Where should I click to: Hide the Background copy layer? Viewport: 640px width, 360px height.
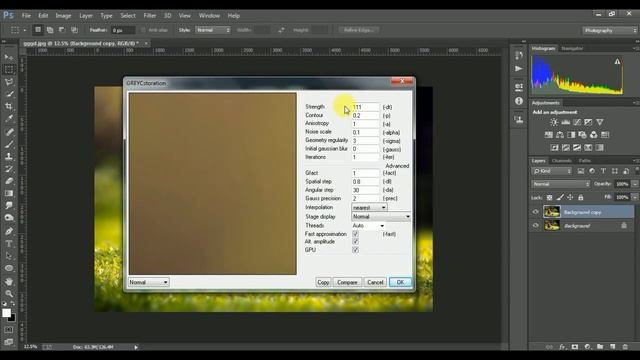point(536,212)
